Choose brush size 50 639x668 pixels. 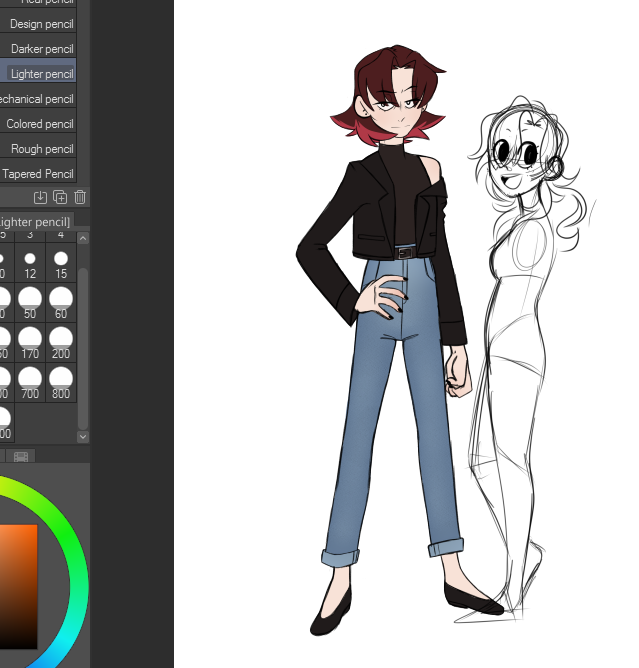tap(30, 303)
